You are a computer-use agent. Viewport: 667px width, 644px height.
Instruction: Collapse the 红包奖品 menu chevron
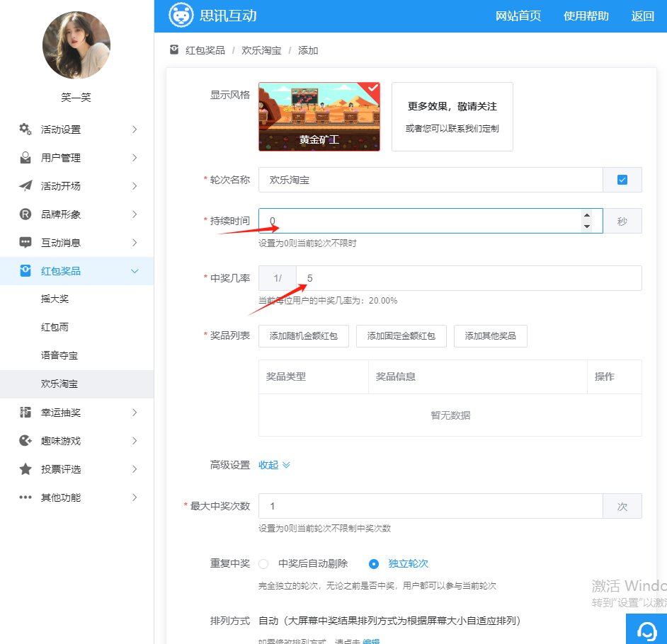click(x=135, y=271)
